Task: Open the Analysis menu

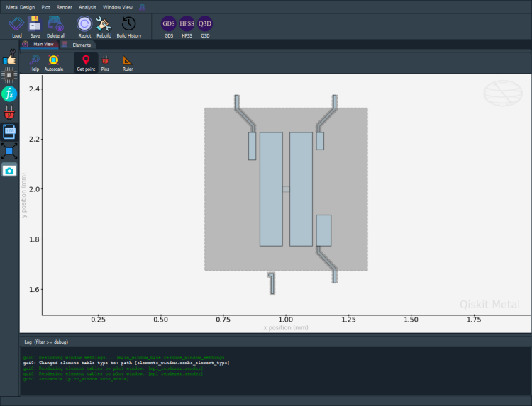Action: (87, 7)
